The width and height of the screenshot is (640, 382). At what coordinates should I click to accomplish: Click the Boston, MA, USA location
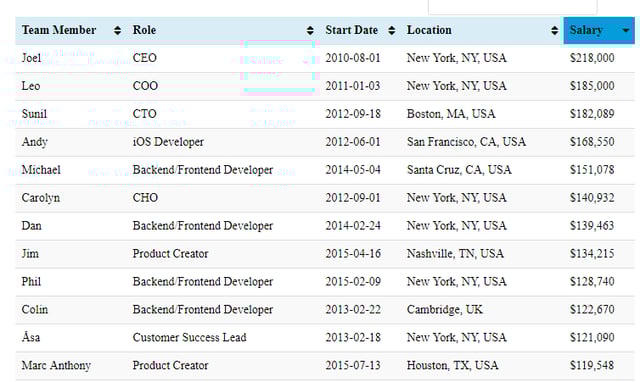(x=451, y=114)
